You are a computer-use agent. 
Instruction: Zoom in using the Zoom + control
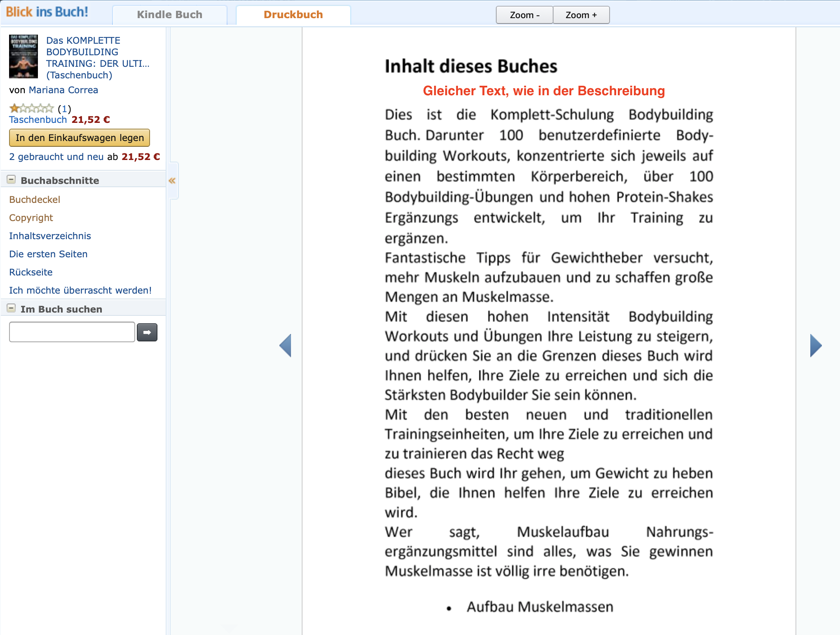581,14
